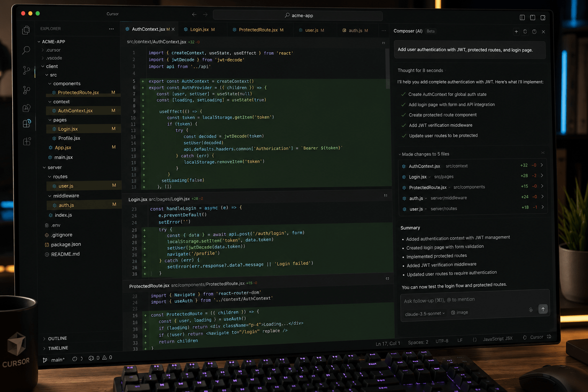
Task: Open Source Control view in activity bar
Action: pyautogui.click(x=26, y=70)
